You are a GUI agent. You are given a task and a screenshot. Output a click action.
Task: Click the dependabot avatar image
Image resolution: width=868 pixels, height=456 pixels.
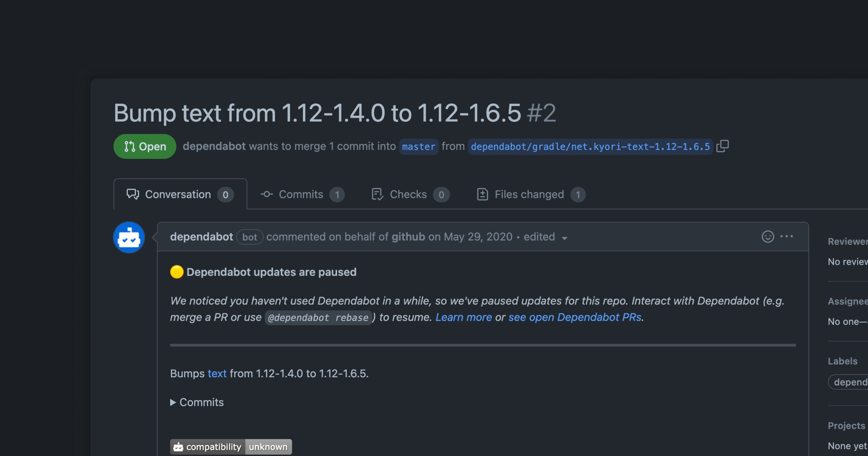(x=129, y=237)
